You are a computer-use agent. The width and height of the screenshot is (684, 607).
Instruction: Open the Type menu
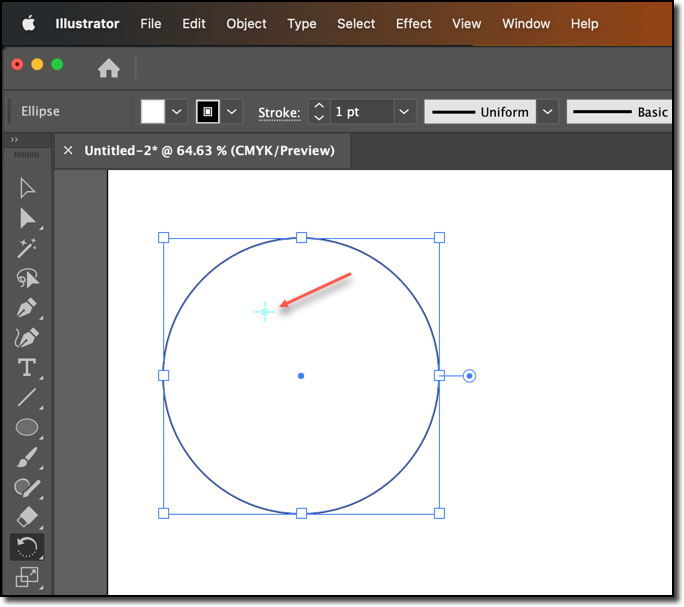tap(302, 24)
